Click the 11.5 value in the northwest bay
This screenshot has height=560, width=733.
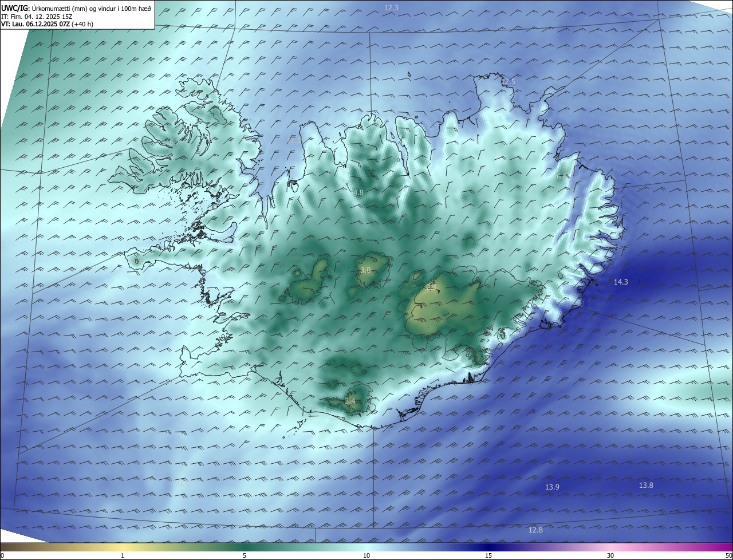(x=294, y=140)
